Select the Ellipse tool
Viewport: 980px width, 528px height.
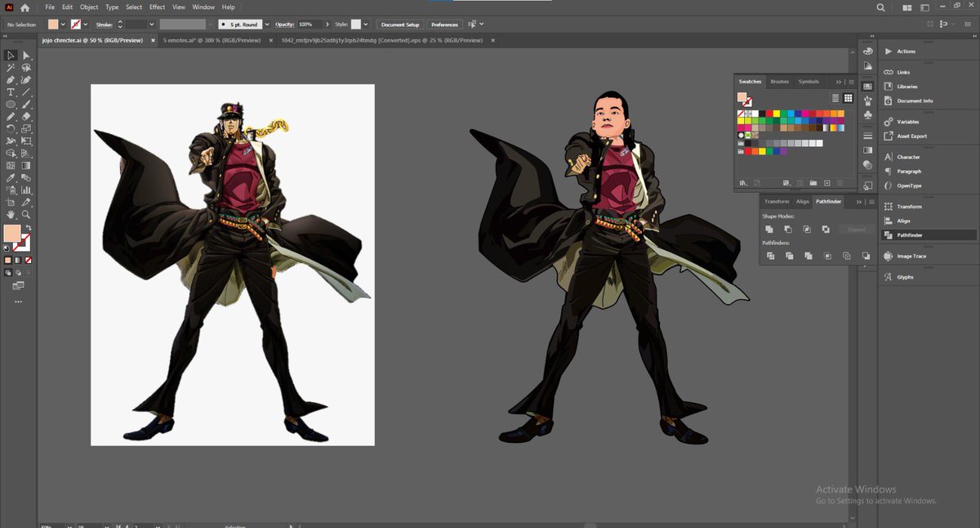11,105
